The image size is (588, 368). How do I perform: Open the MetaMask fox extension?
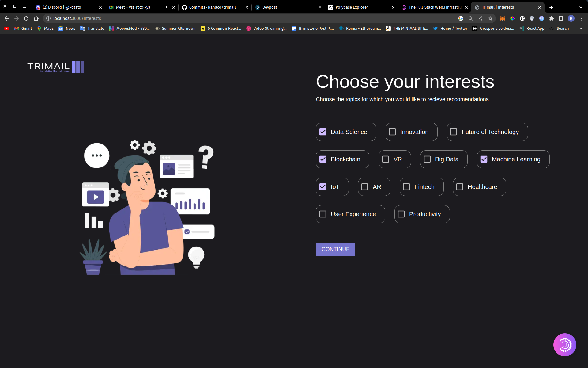tap(503, 18)
